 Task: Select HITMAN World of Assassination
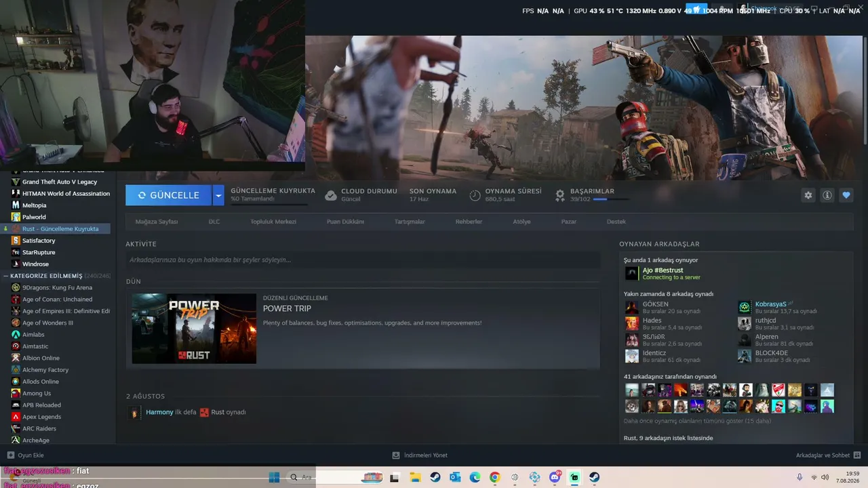(66, 193)
